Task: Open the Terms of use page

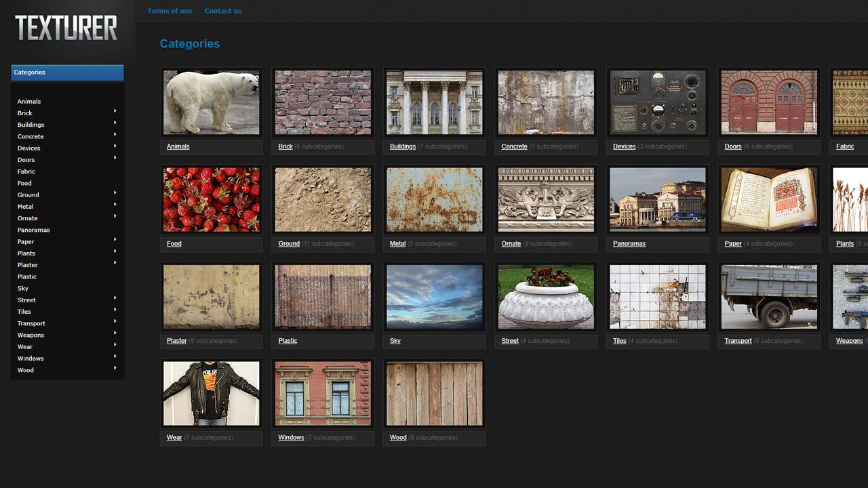Action: [170, 11]
